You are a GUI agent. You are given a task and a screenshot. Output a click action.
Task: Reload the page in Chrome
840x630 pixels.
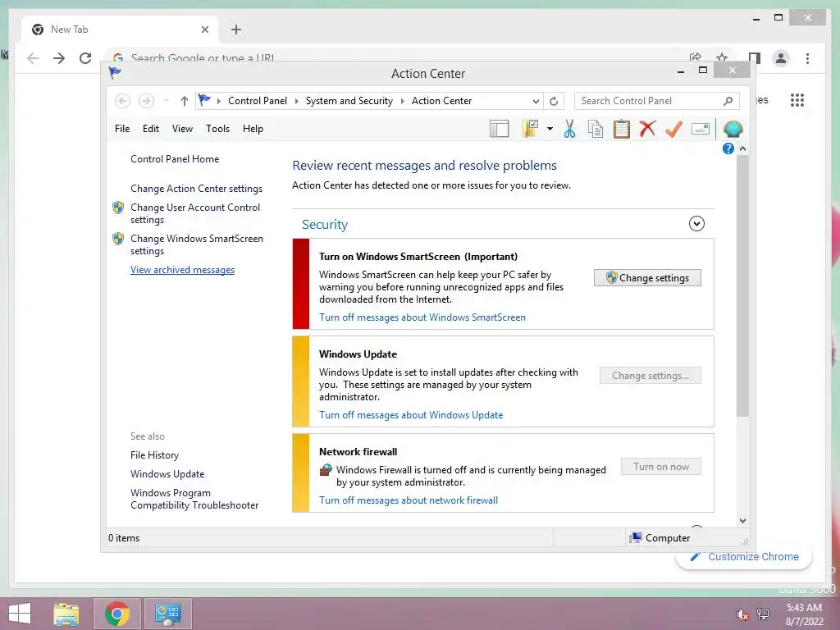85,58
